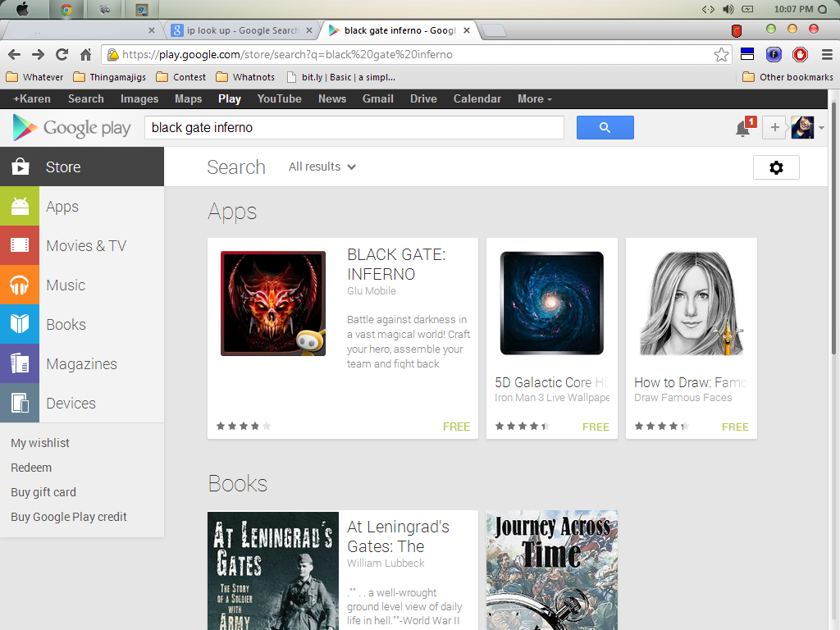Click the blue open-book Books icon
The height and width of the screenshot is (630, 840).
20,324
